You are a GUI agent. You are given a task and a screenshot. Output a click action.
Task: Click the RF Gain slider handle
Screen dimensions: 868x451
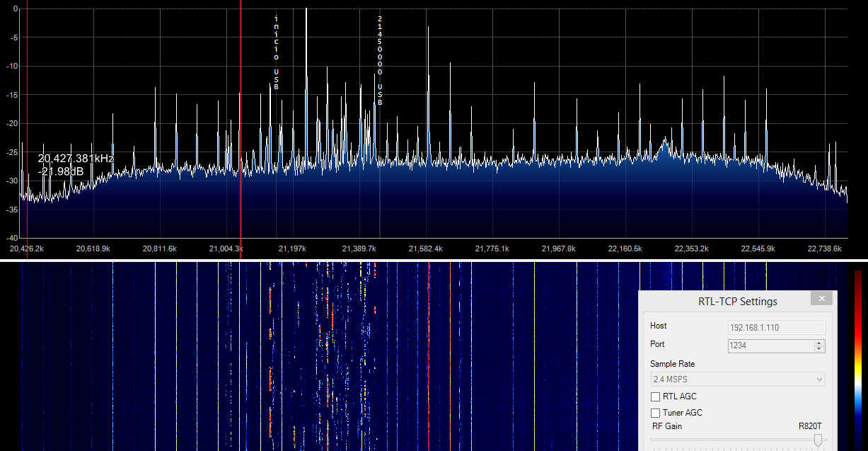[x=818, y=440]
